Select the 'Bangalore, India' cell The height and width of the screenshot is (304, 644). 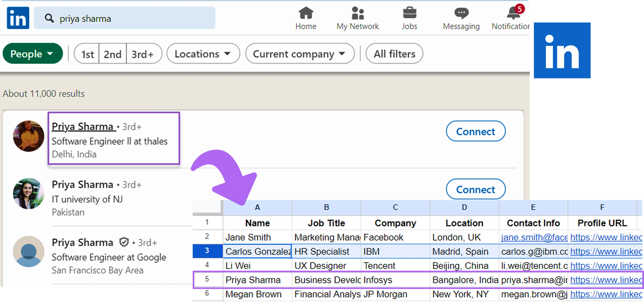point(464,280)
